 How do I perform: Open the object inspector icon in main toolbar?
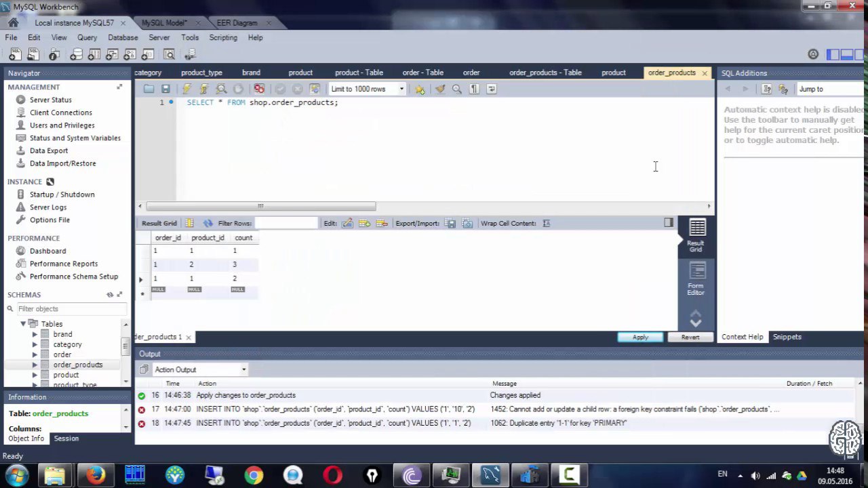click(x=54, y=55)
